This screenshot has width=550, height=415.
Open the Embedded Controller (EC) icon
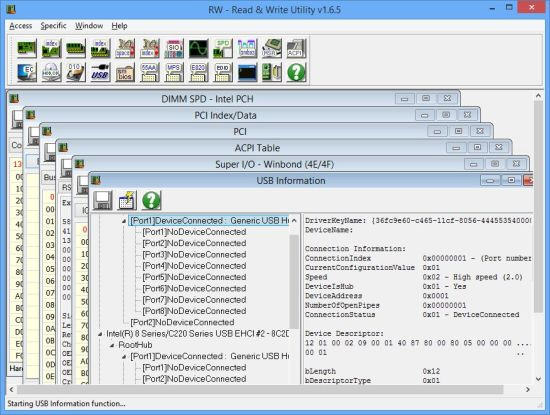click(27, 72)
